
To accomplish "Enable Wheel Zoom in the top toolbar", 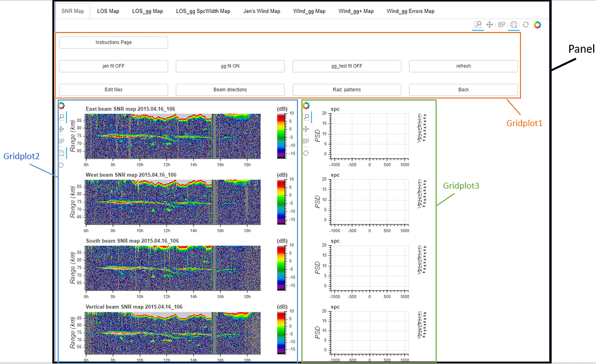I will pyautogui.click(x=502, y=24).
